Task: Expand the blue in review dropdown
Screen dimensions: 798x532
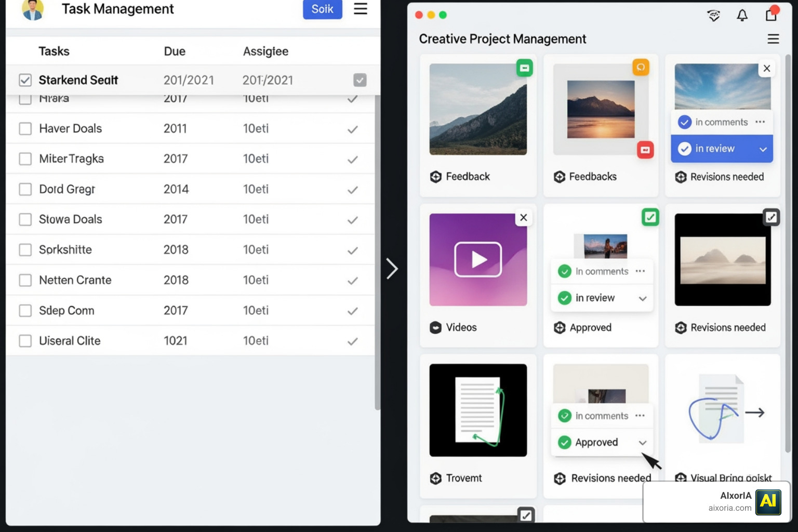Action: coord(763,149)
